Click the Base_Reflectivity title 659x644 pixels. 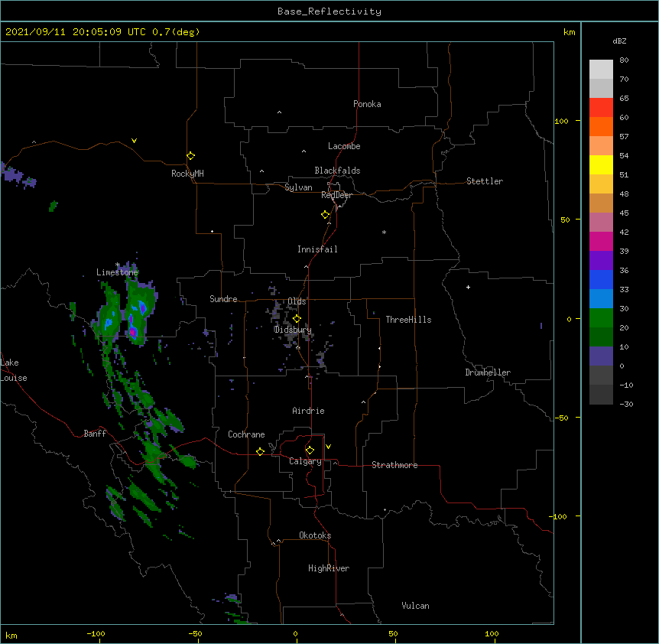(329, 11)
